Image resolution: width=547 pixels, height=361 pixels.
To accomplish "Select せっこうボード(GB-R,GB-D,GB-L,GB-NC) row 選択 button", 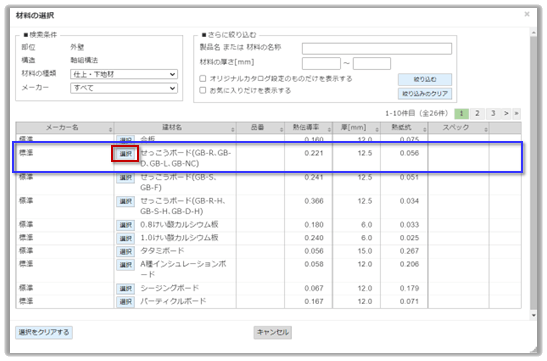I will [x=125, y=154].
